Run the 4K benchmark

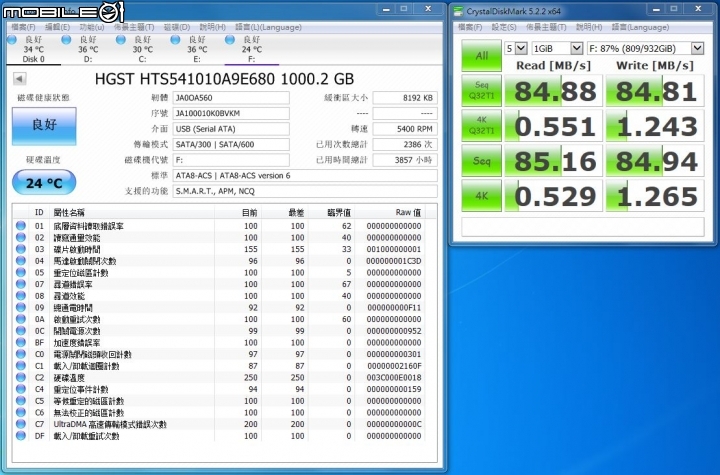click(481, 195)
